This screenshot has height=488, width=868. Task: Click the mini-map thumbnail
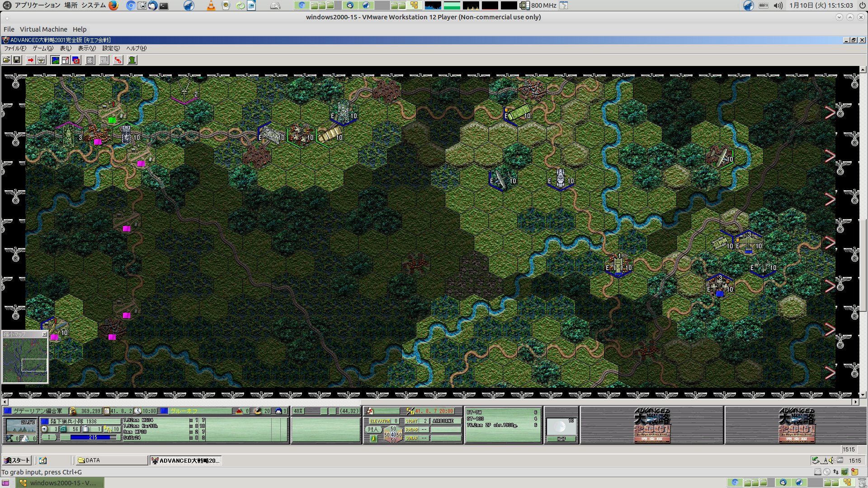tap(25, 360)
